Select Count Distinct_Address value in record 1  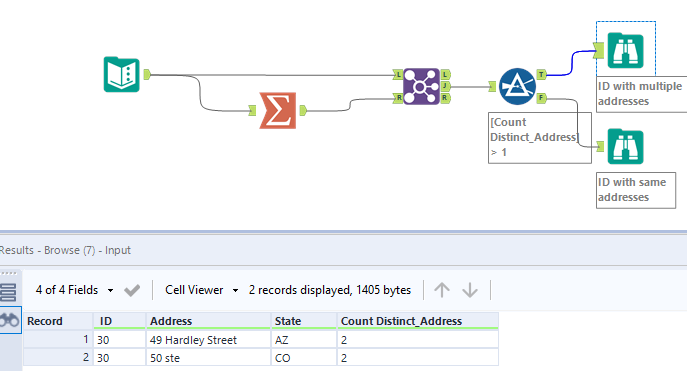(418, 340)
